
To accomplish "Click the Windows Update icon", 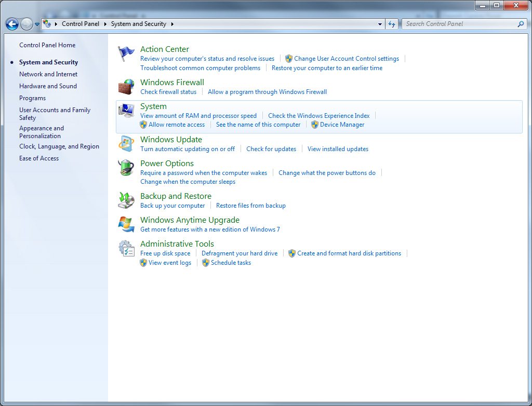I will pos(126,144).
